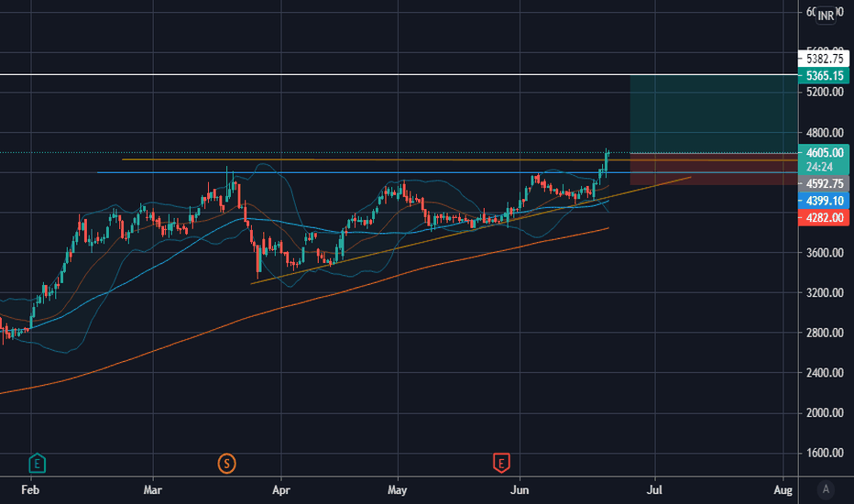Viewport: 854px width, 504px height.
Task: Click the Jul label on time axis
Action: pos(654,490)
